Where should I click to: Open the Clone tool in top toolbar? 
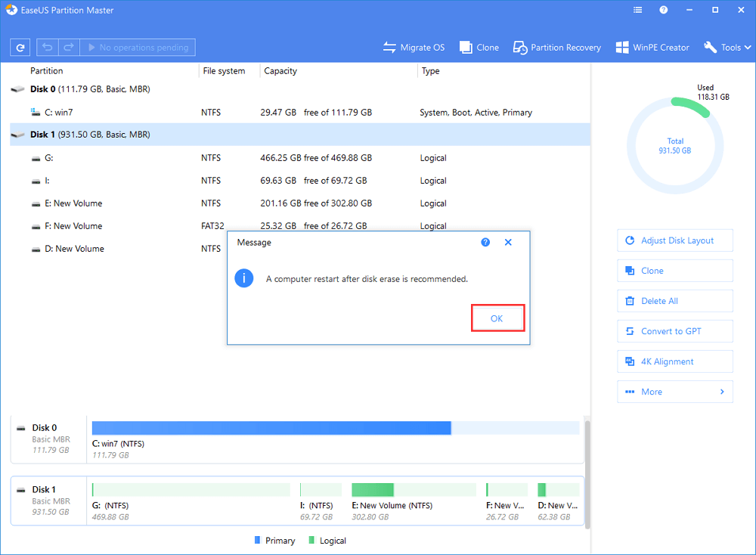click(479, 47)
